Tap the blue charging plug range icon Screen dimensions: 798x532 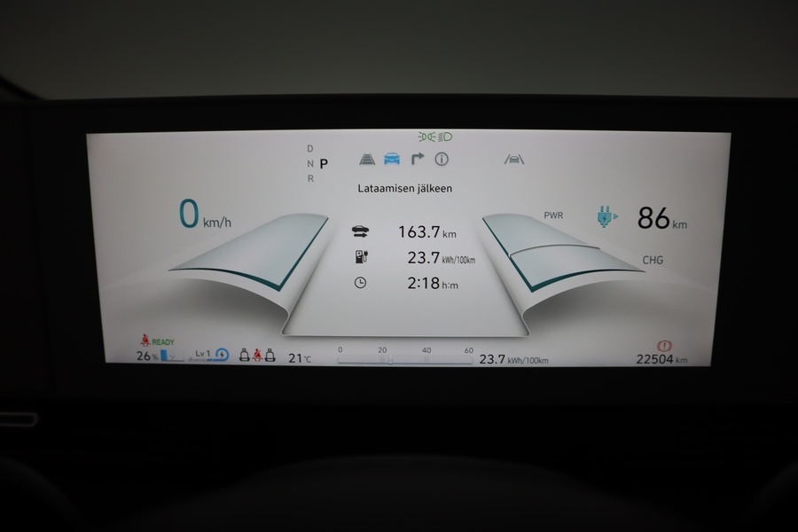point(606,216)
